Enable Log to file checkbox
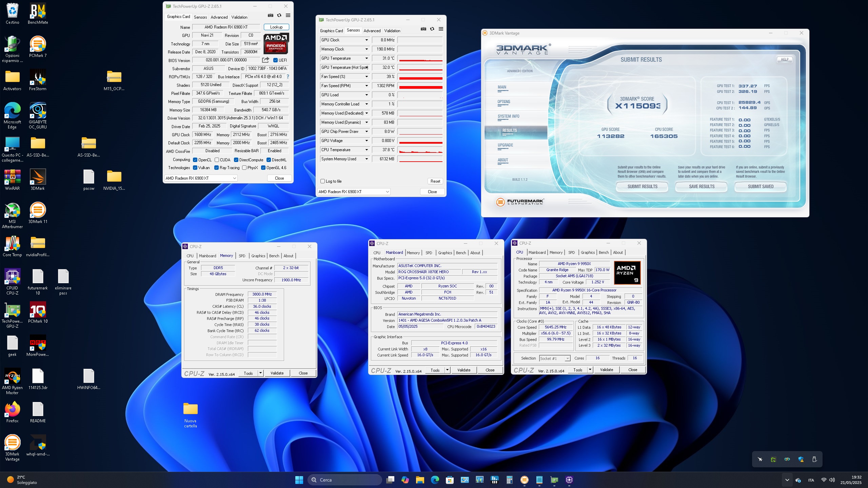The image size is (868, 488). coord(323,181)
